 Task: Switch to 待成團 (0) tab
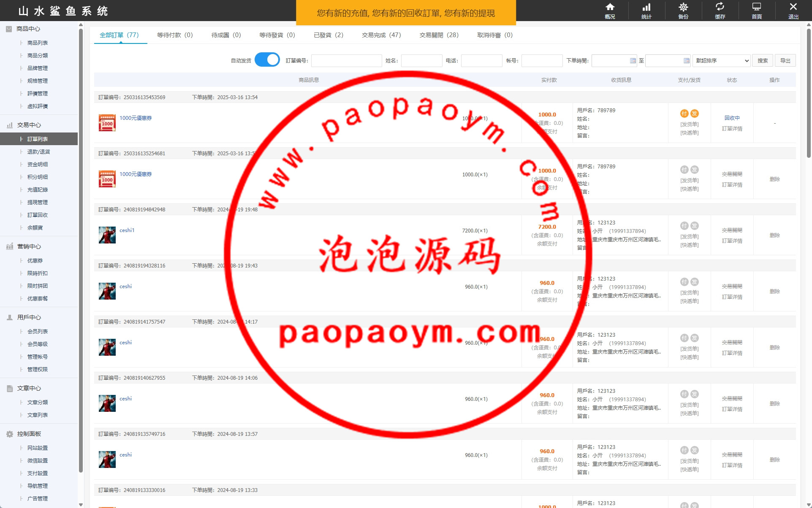(226, 35)
